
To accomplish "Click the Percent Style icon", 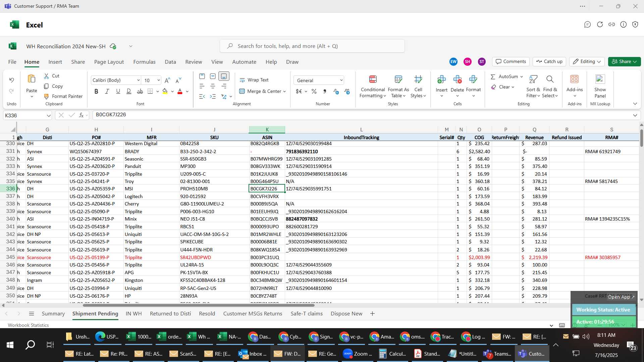I will pos(314,92).
